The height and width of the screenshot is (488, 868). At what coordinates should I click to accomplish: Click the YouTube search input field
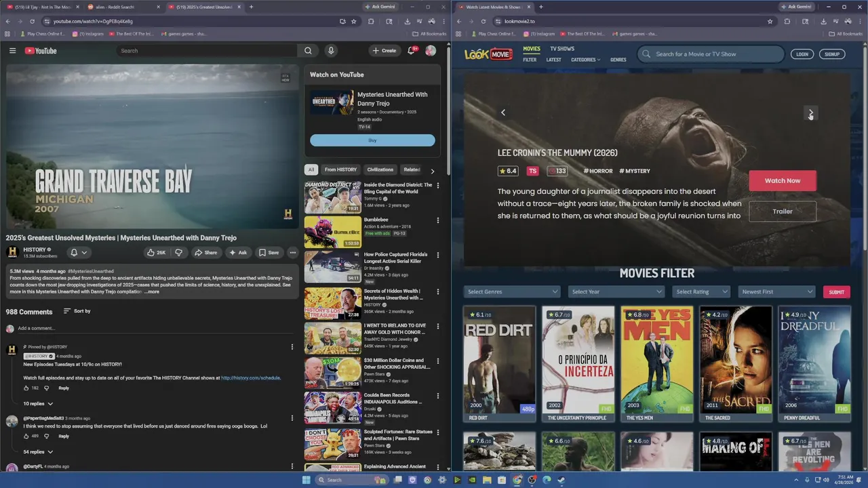(207, 51)
